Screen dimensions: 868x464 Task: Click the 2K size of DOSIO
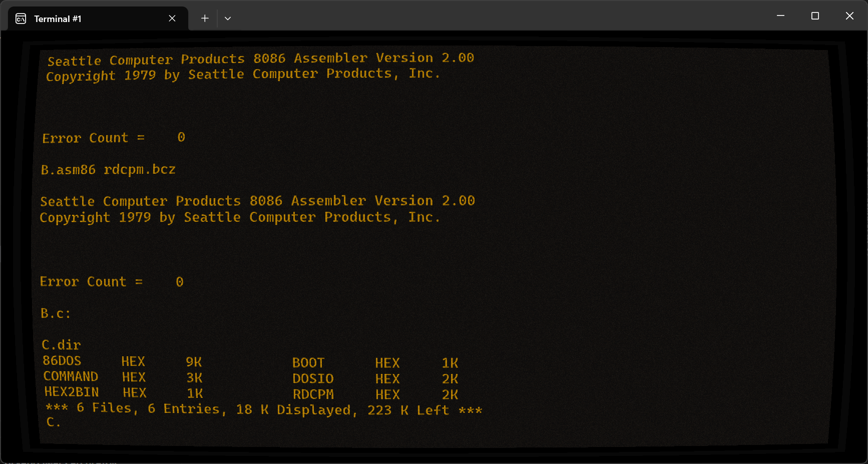pos(450,379)
